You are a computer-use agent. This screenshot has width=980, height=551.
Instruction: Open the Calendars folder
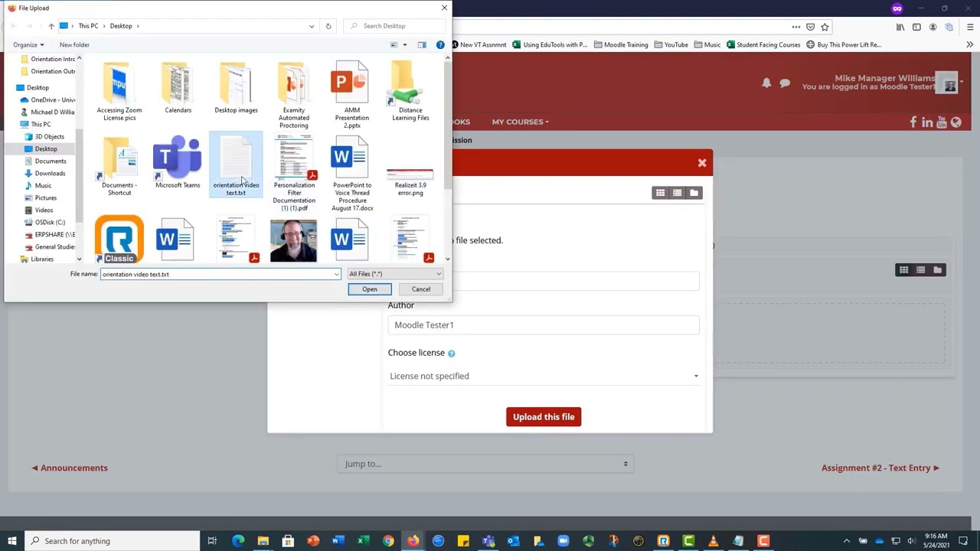(178, 87)
